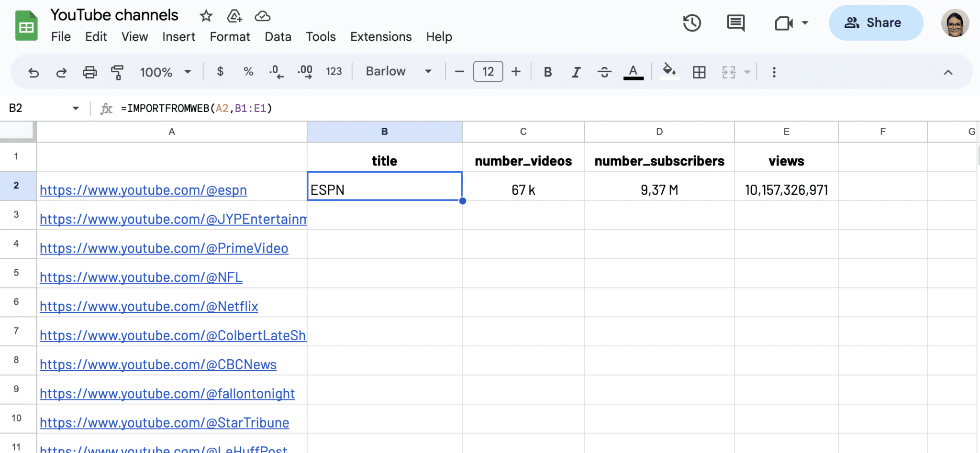Open the text color picker
980x453 pixels.
click(633, 72)
